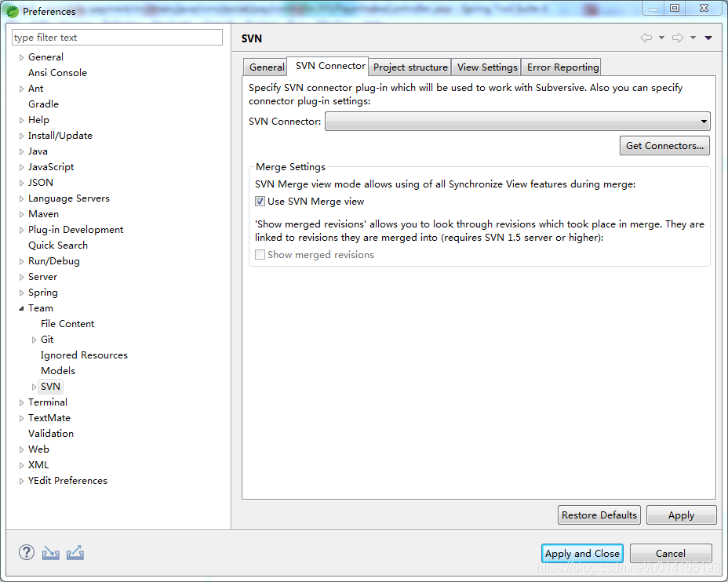The width and height of the screenshot is (728, 582).
Task: Expand the SVN node under Team
Action: (x=34, y=387)
